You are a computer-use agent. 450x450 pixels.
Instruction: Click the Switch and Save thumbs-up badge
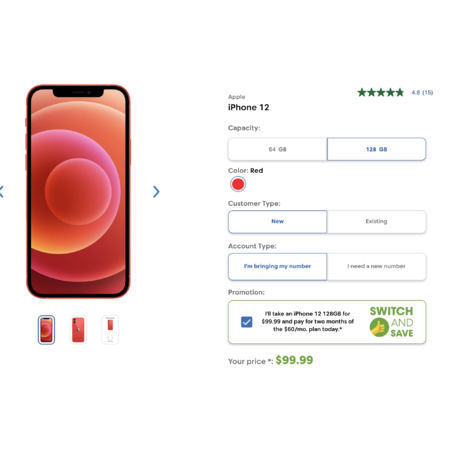tap(379, 327)
